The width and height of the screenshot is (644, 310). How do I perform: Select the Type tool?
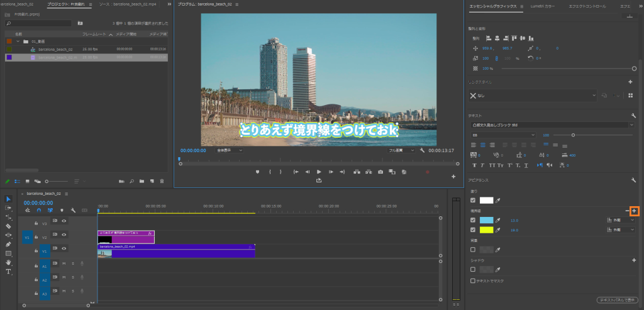point(9,272)
